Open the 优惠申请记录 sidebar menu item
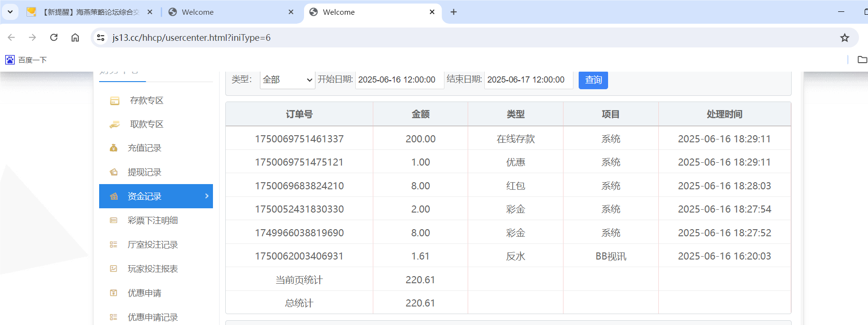 152,317
